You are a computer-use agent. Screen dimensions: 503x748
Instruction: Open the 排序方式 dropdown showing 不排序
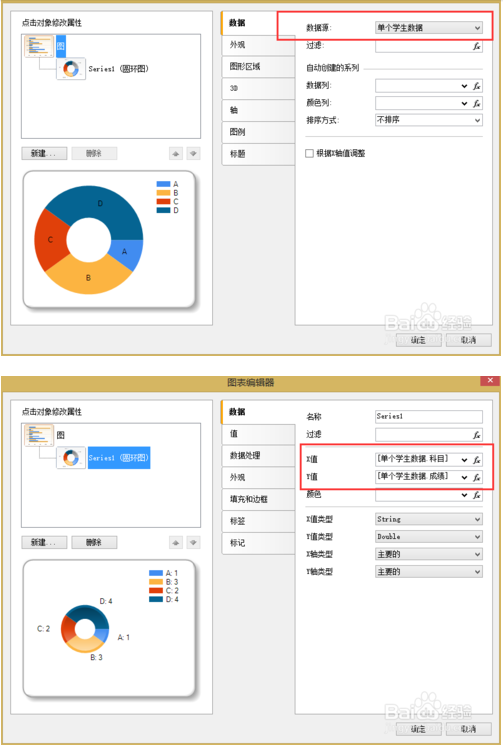(429, 120)
